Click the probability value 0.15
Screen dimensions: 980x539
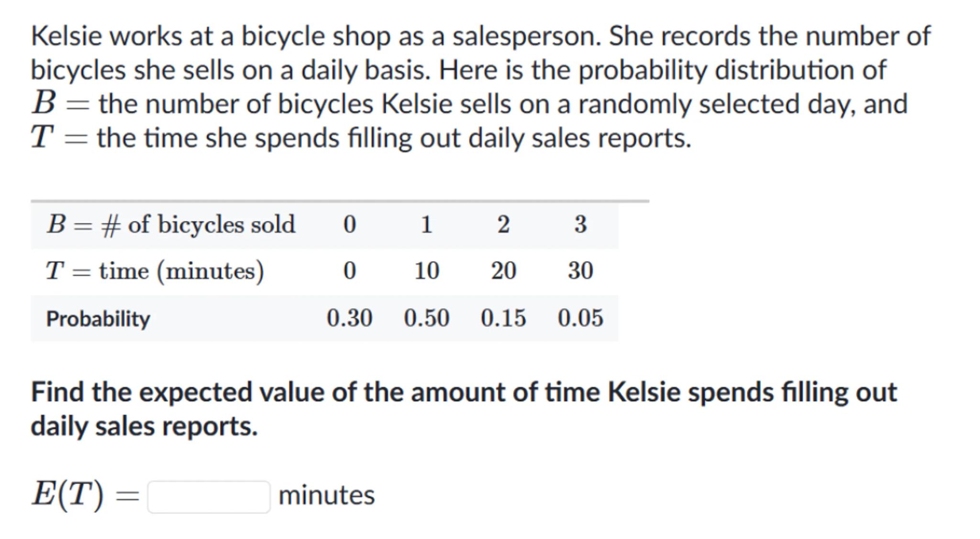pos(503,318)
